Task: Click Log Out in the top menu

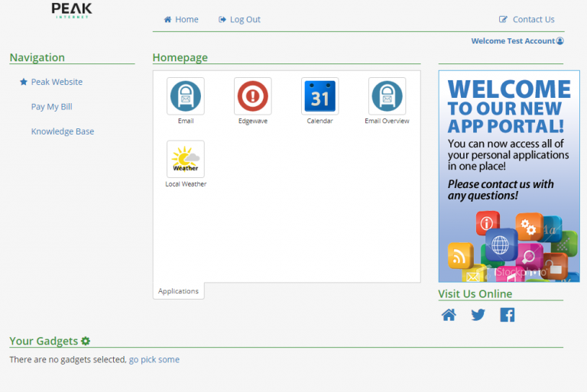Action: (239, 20)
